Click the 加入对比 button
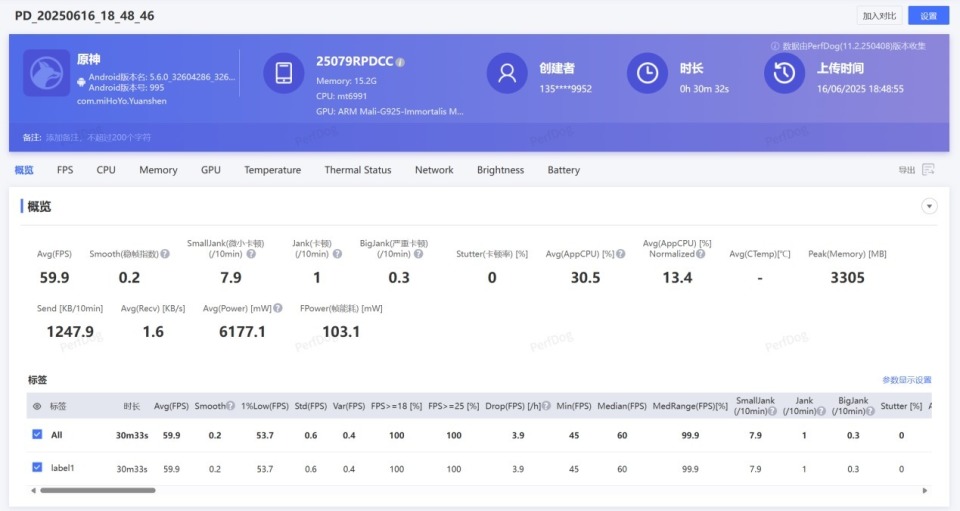Screen dimensions: 960x511 click(x=879, y=16)
